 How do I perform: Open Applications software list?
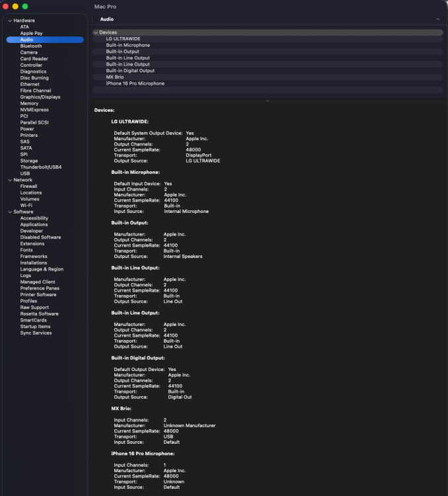coord(34,225)
